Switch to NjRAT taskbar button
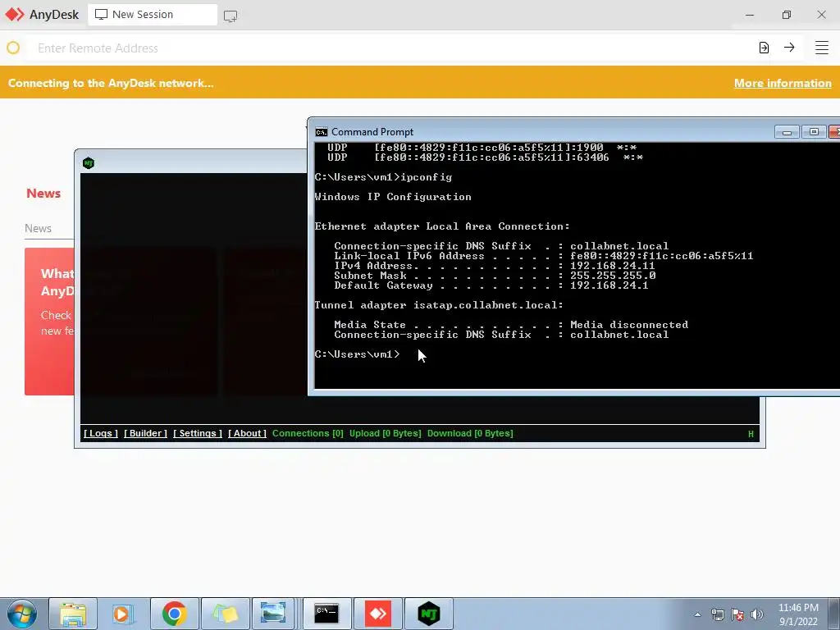This screenshot has width=840, height=630. pos(429,614)
